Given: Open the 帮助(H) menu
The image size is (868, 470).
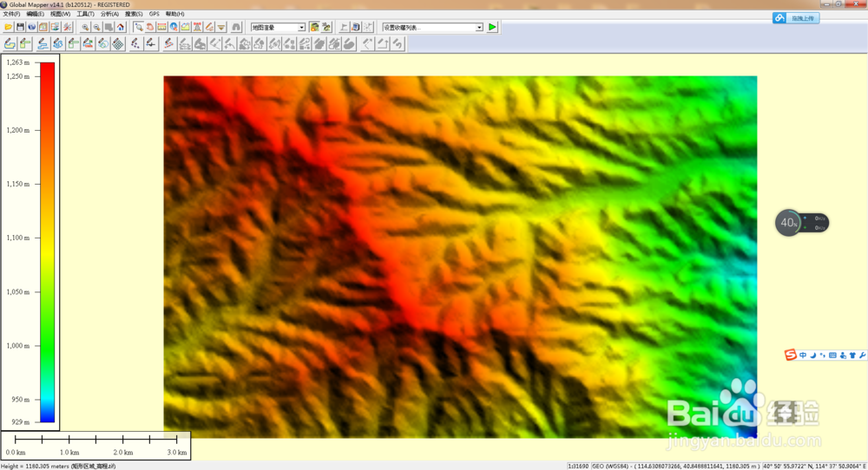Looking at the screenshot, I should pyautogui.click(x=175, y=14).
